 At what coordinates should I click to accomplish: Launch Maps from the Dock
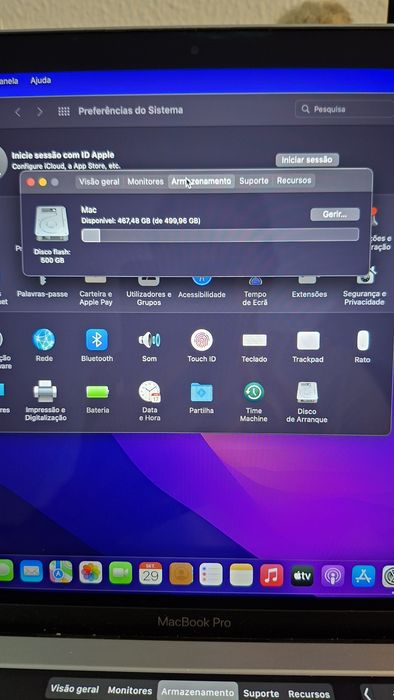tap(61, 572)
